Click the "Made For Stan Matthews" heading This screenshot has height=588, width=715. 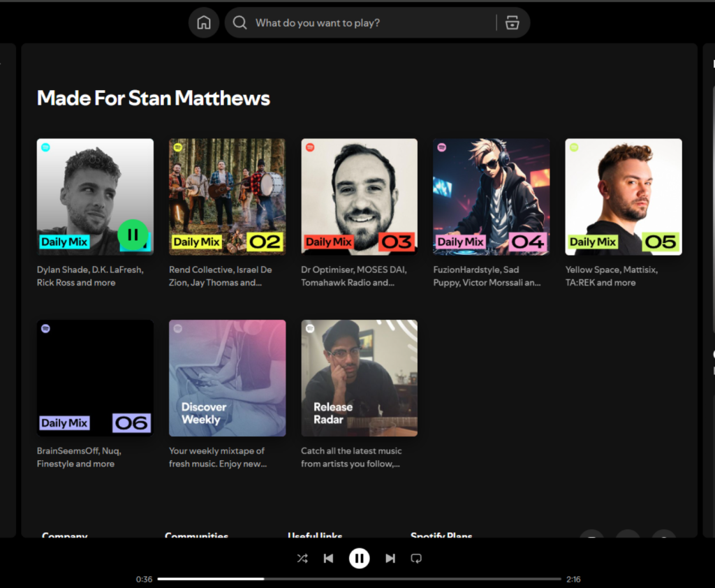[x=153, y=98]
